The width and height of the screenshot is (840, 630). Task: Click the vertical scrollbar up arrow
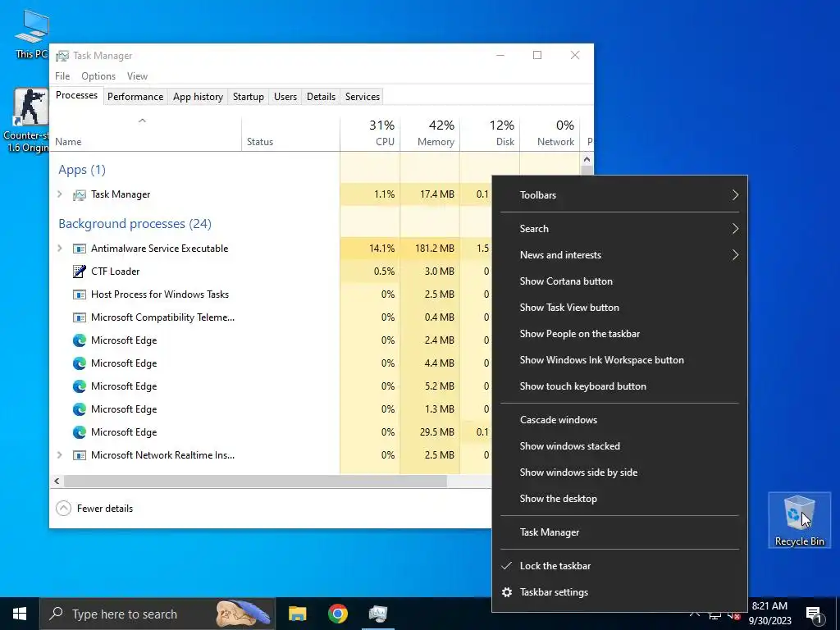(x=587, y=159)
